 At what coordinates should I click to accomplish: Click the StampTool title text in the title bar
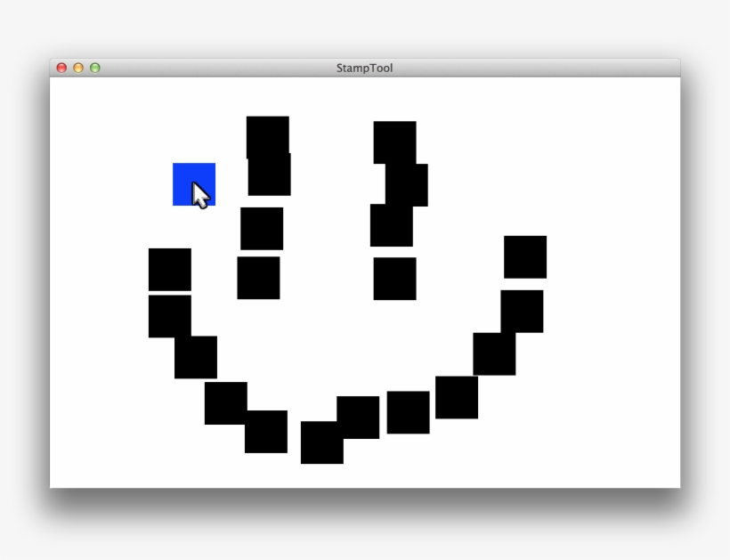(364, 68)
